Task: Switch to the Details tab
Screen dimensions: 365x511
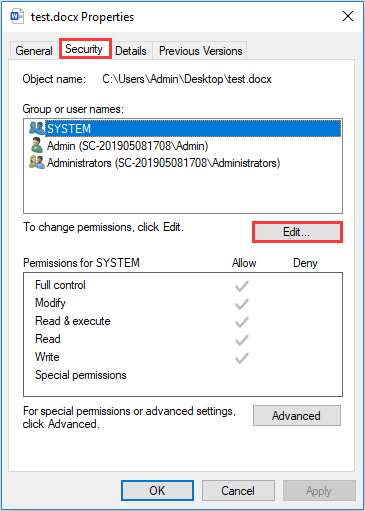Action: 131,51
